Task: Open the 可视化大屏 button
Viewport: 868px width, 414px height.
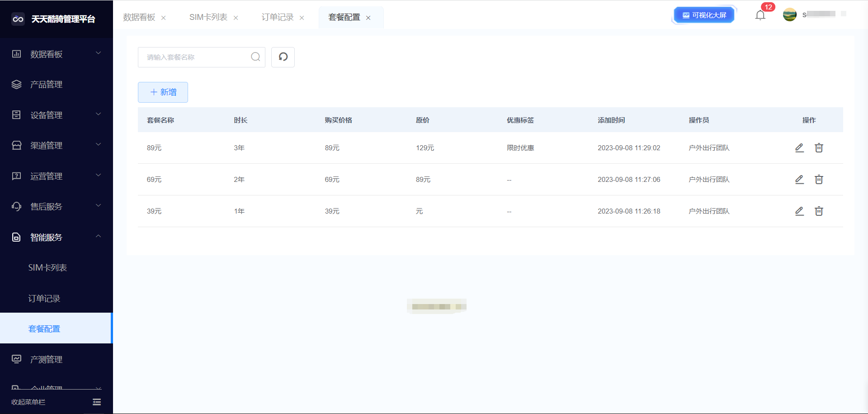Action: coord(704,15)
